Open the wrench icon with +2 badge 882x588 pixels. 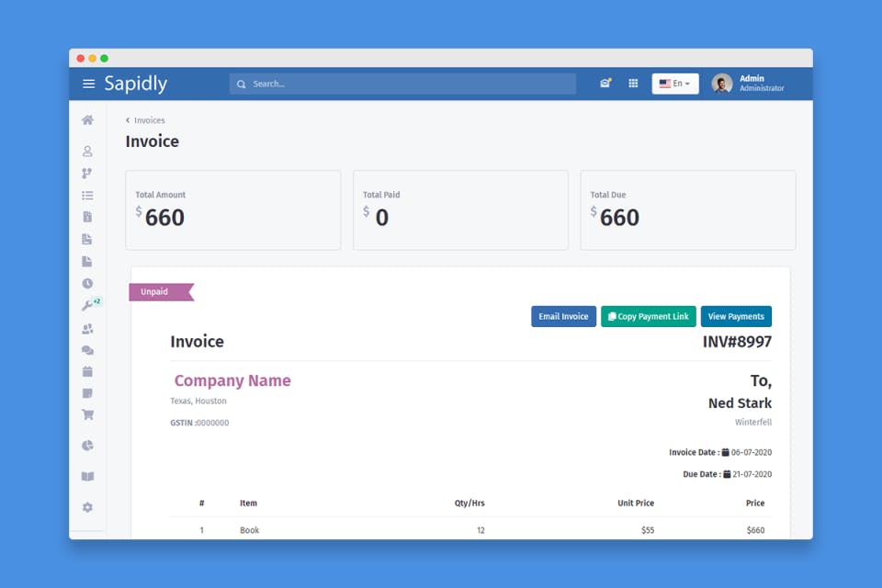click(x=89, y=304)
